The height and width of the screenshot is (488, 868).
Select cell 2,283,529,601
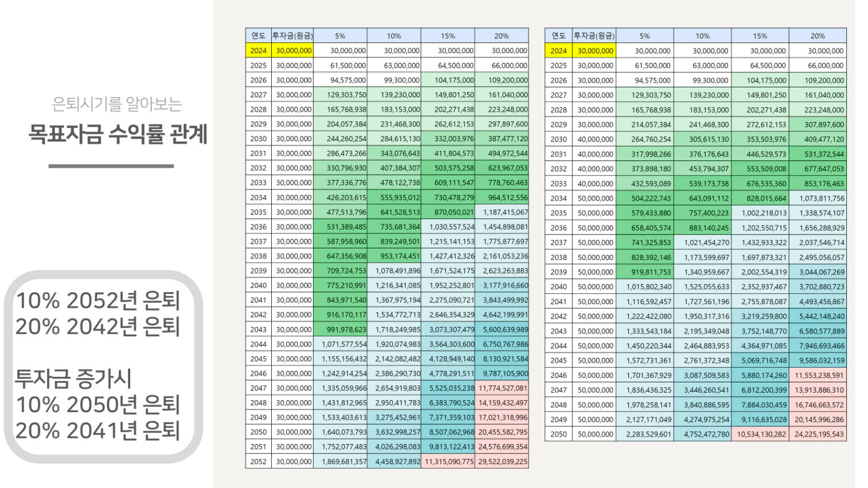tap(645, 434)
